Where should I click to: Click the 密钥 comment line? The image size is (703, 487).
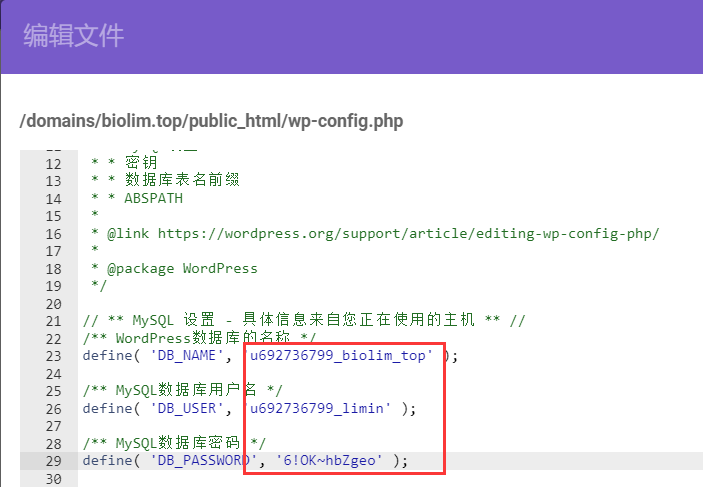point(124,162)
